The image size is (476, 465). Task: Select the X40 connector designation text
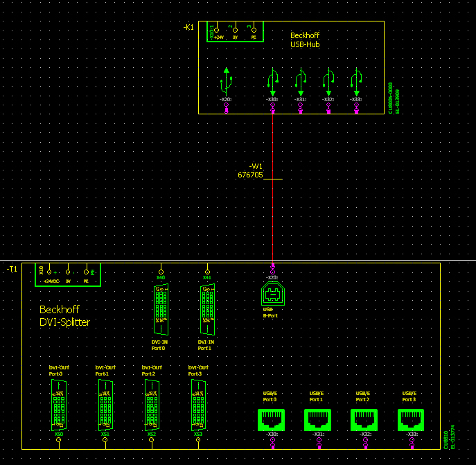(x=161, y=278)
